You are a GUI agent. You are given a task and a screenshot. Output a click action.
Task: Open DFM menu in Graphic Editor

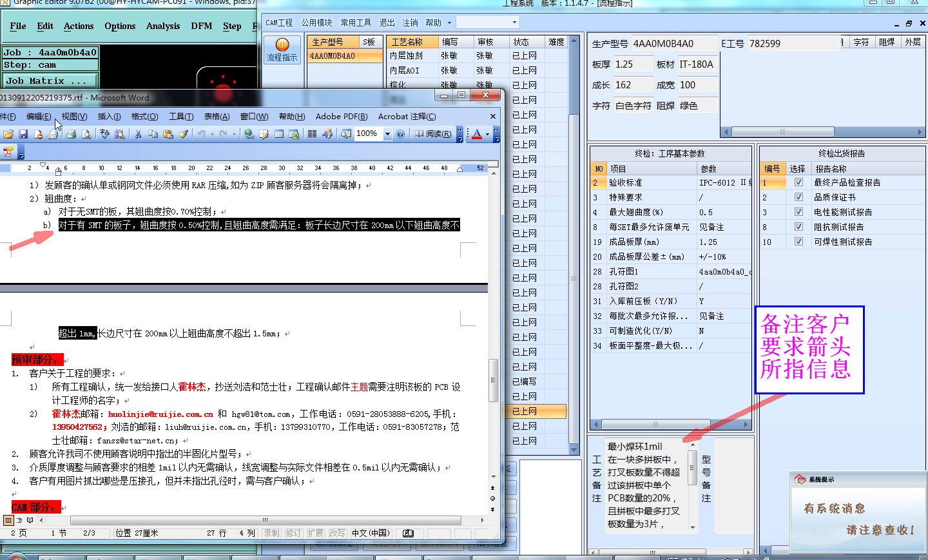pos(202,26)
